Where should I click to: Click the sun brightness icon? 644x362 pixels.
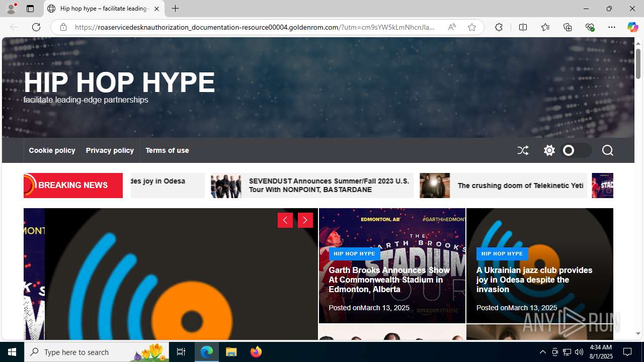[x=549, y=150]
